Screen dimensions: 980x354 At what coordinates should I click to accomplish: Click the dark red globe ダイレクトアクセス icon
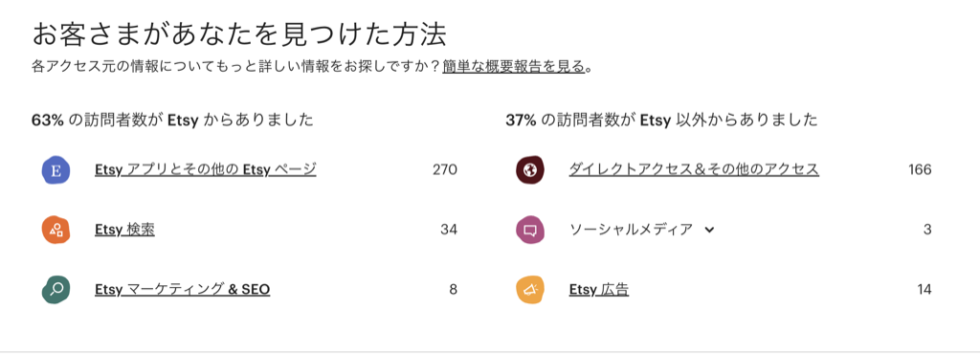coord(530,169)
